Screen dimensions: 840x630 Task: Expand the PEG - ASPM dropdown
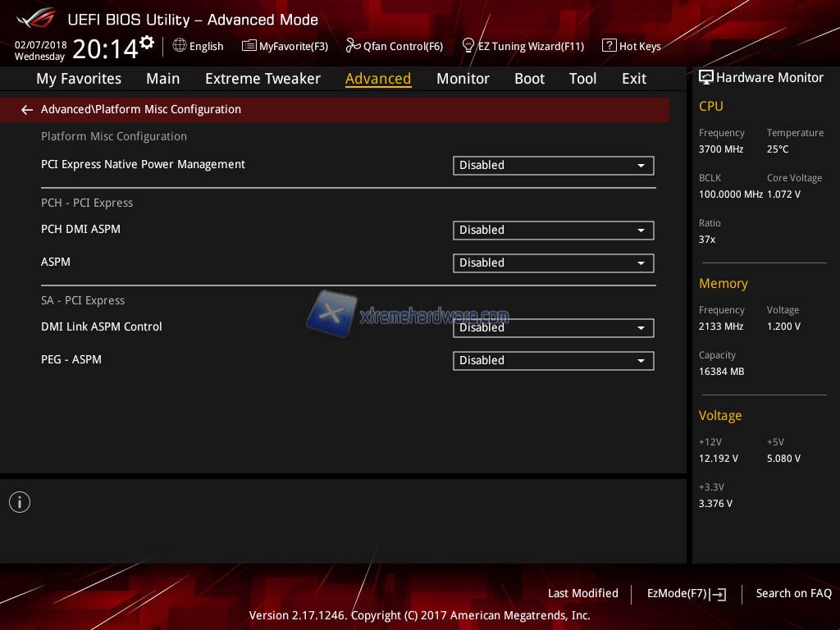[x=553, y=361]
